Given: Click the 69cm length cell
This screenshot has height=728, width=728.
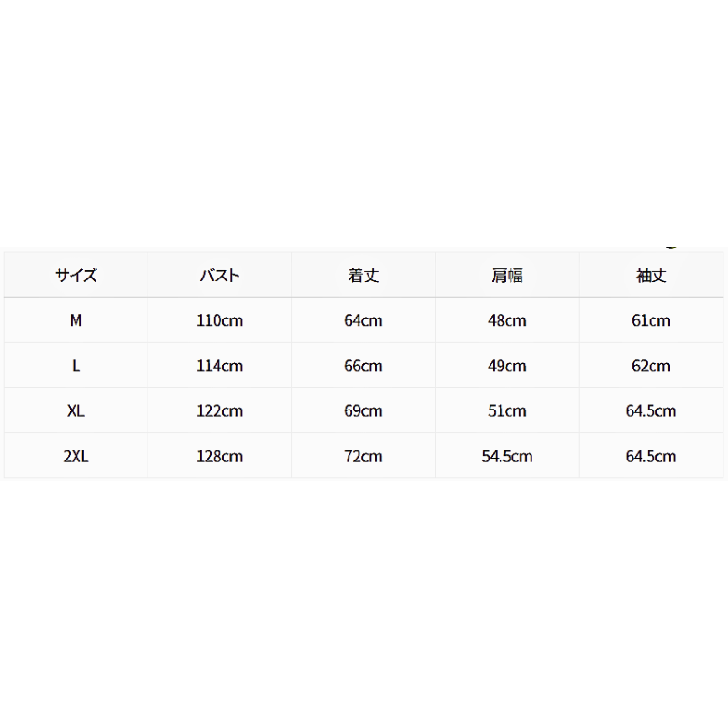Looking at the screenshot, I should coord(363,410).
